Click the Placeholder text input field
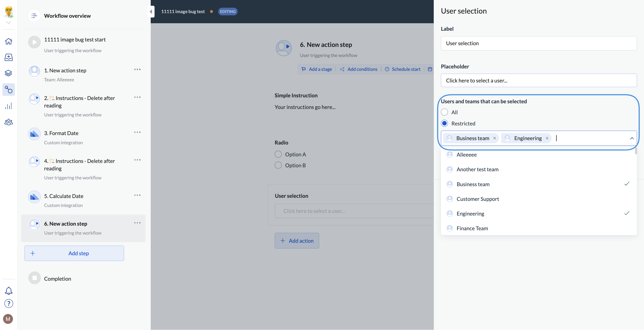The image size is (644, 330). coord(538,80)
